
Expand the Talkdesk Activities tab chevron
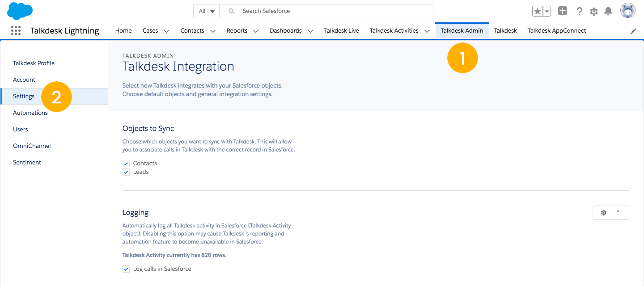point(427,31)
